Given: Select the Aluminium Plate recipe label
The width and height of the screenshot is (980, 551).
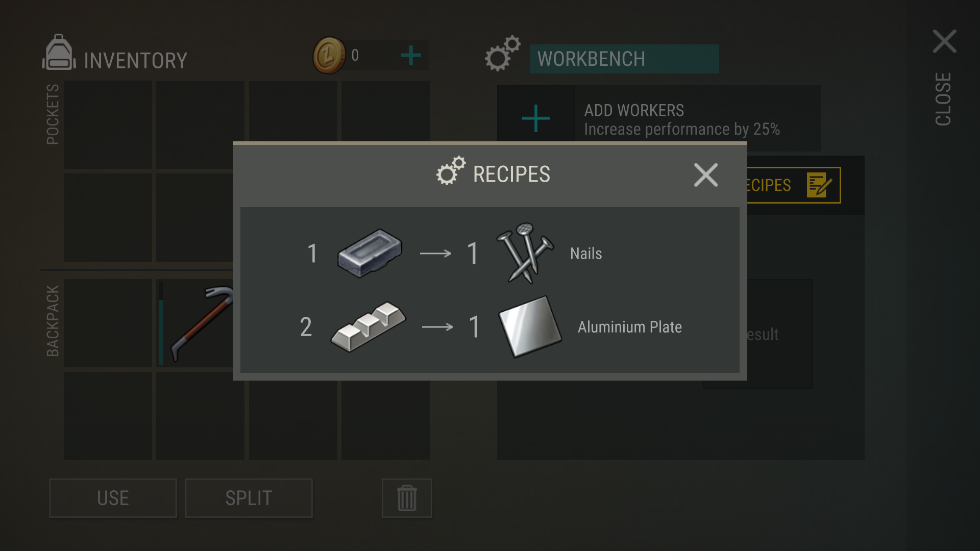Looking at the screenshot, I should [x=629, y=327].
